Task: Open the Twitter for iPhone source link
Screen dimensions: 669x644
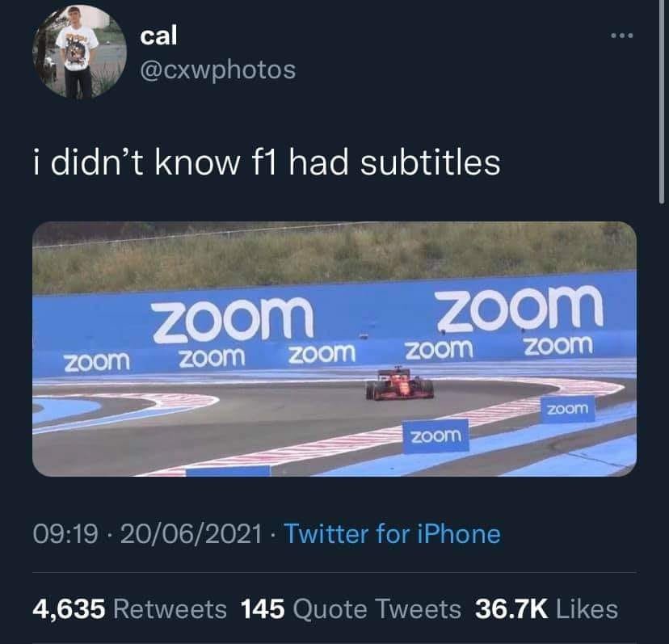Action: click(392, 534)
